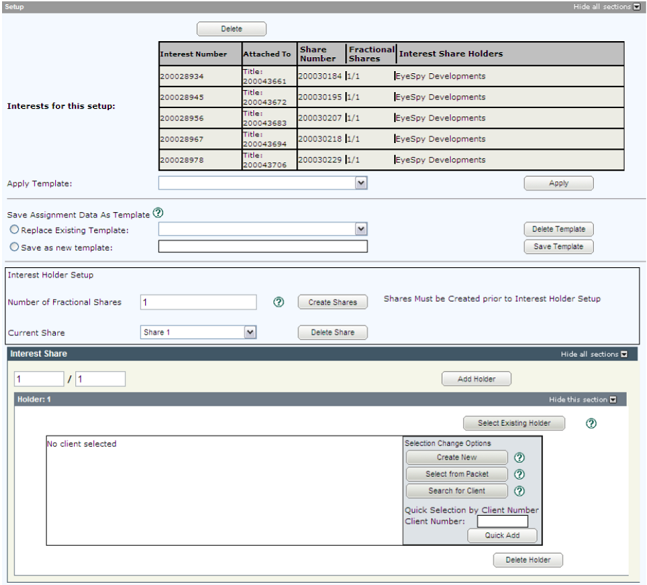The height and width of the screenshot is (585, 647).
Task: Click the Attached To column header
Action: point(267,54)
